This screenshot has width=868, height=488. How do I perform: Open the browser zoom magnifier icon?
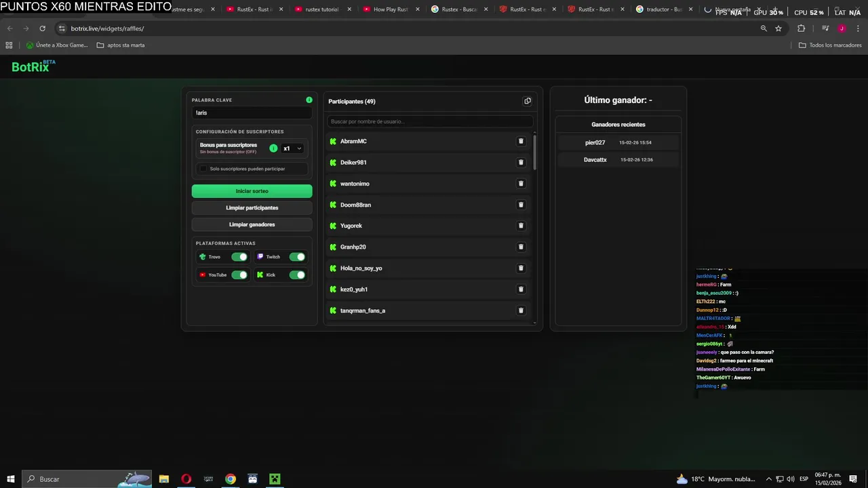click(x=764, y=28)
